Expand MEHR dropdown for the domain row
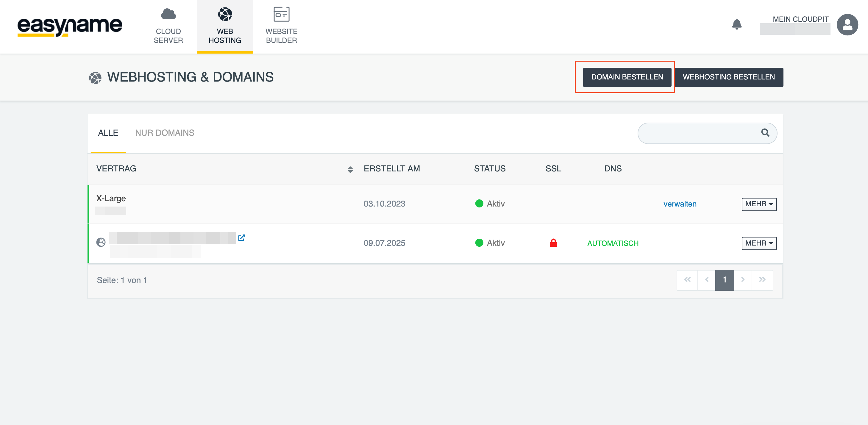 click(x=758, y=243)
